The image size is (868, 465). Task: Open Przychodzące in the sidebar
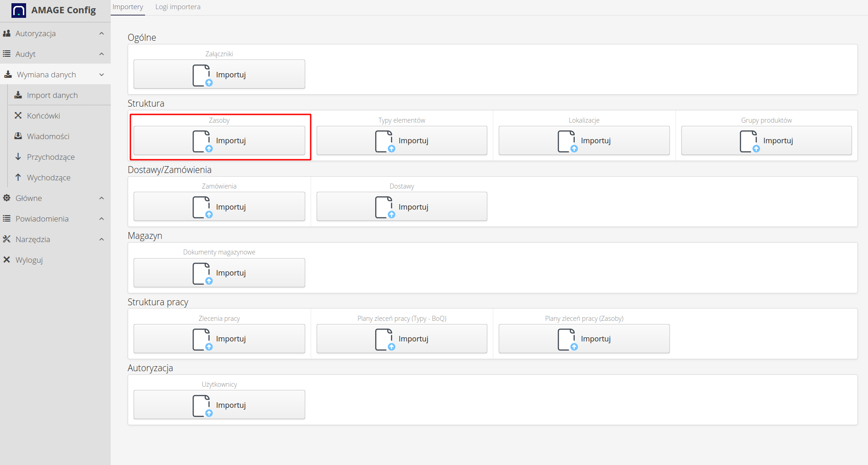[50, 157]
